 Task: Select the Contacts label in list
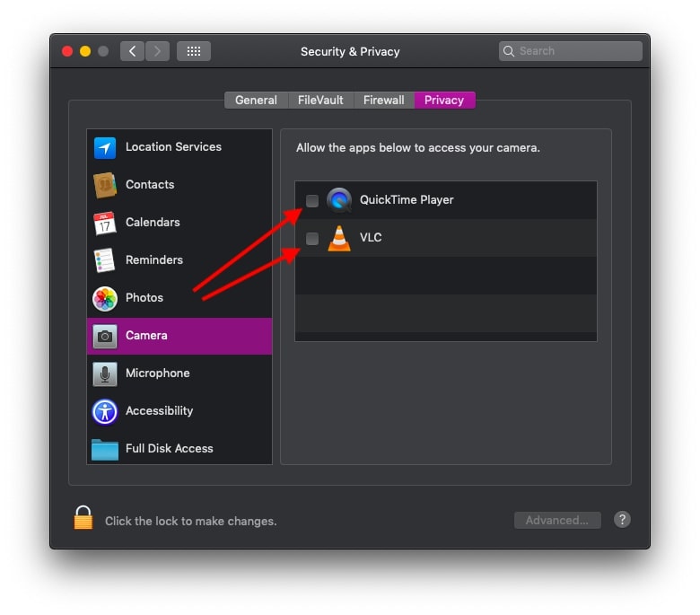150,184
